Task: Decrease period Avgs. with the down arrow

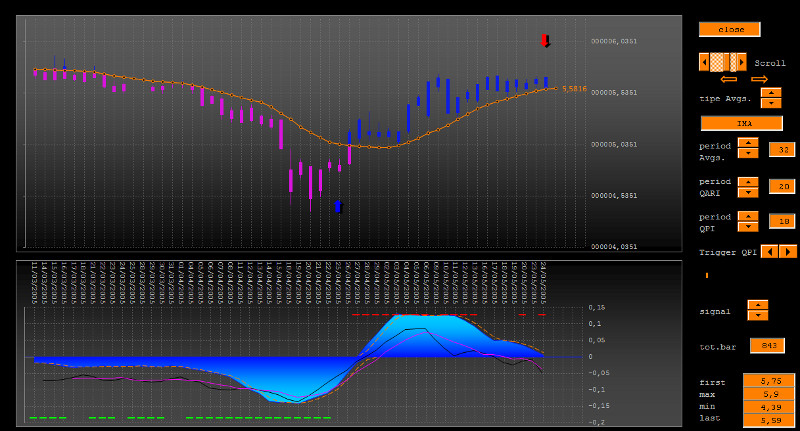Action: [x=748, y=154]
